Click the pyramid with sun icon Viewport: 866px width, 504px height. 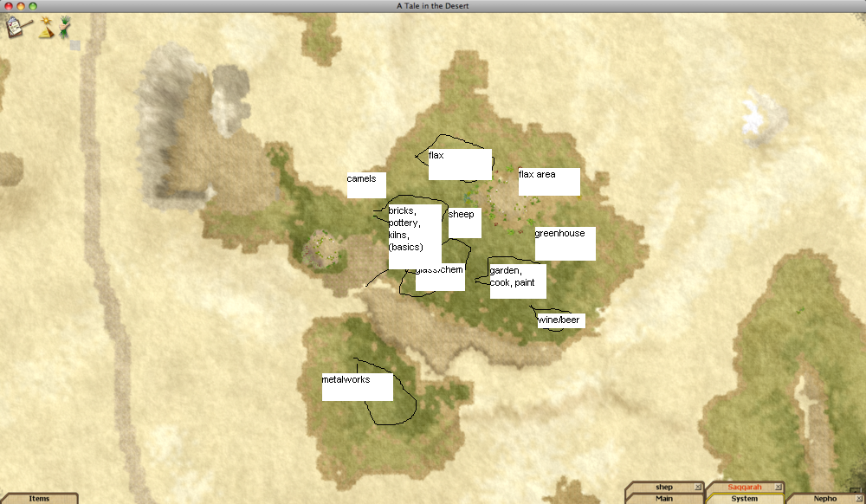[45, 29]
